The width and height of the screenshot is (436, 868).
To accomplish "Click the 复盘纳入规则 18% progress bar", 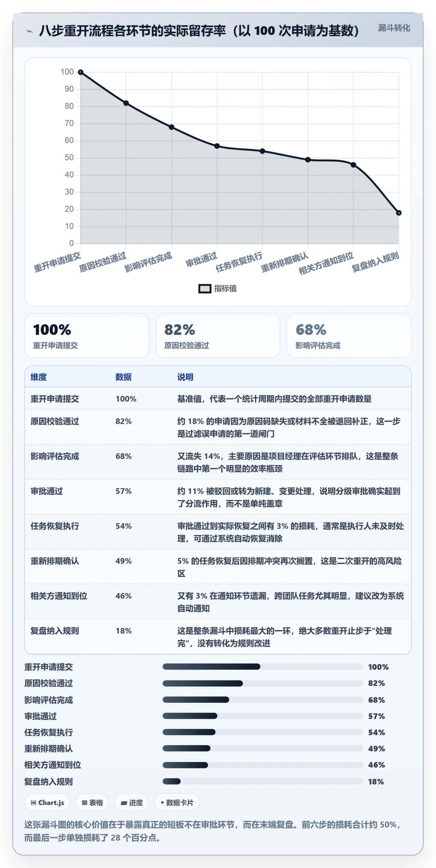I will (x=263, y=782).
